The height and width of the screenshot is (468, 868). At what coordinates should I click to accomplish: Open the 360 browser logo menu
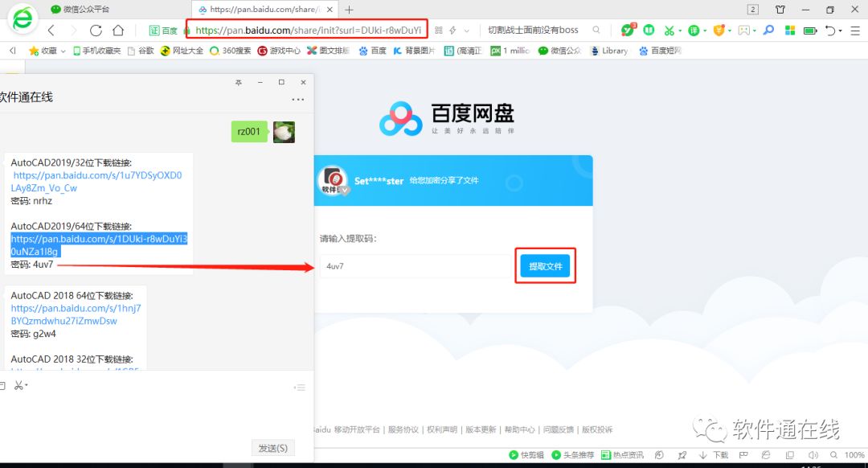pyautogui.click(x=23, y=18)
